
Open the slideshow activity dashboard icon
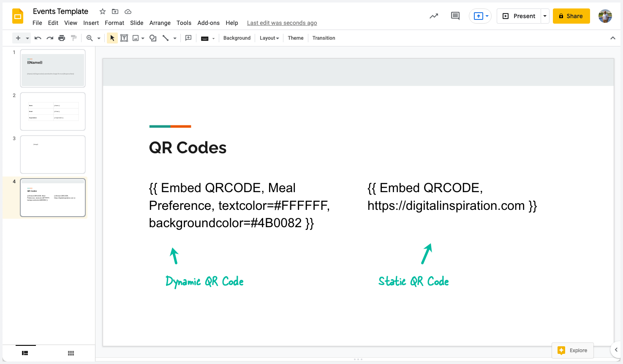pos(433,16)
